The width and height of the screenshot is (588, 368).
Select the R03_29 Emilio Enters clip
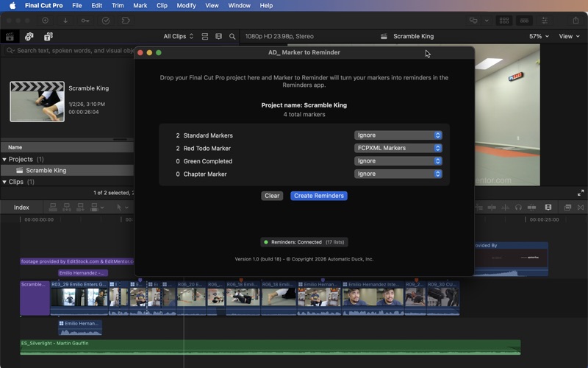[x=79, y=298]
